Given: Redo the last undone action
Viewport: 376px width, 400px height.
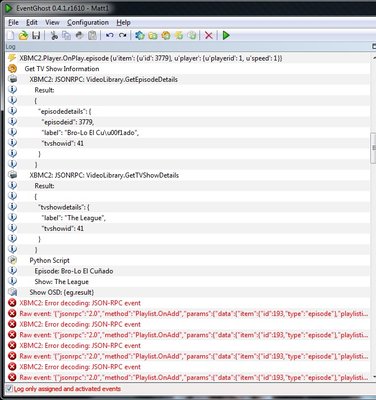Looking at the screenshot, I should coord(122,35).
